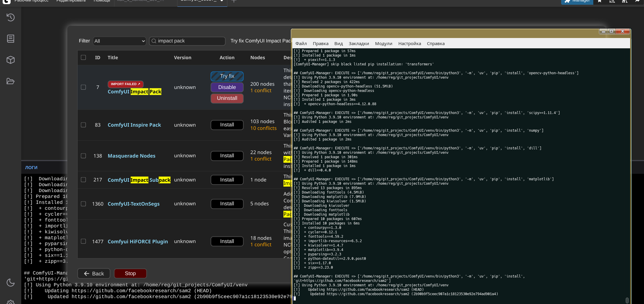
Task: Open the Файл menu in terminal
Action: [301, 44]
